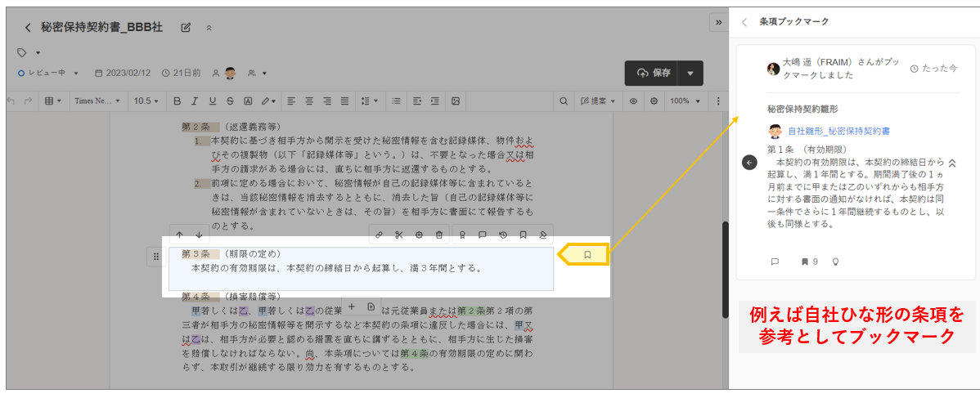The image size is (980, 398).
Task: Click the scissors icon in clause toolbar
Action: 398,235
